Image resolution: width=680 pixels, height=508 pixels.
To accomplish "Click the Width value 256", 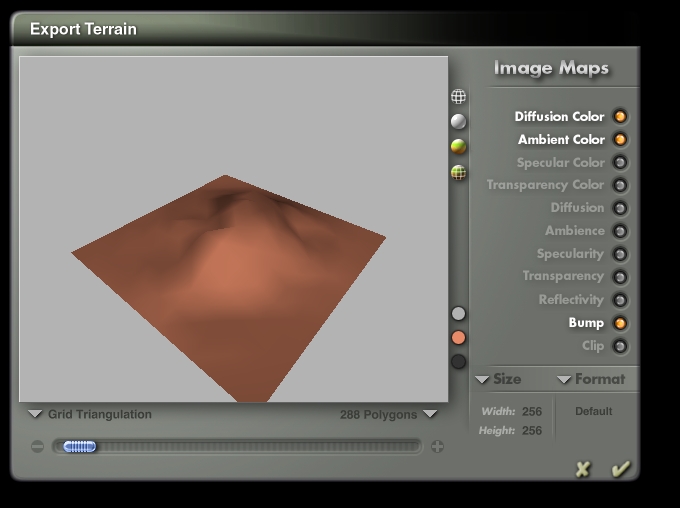I will click(x=532, y=412).
